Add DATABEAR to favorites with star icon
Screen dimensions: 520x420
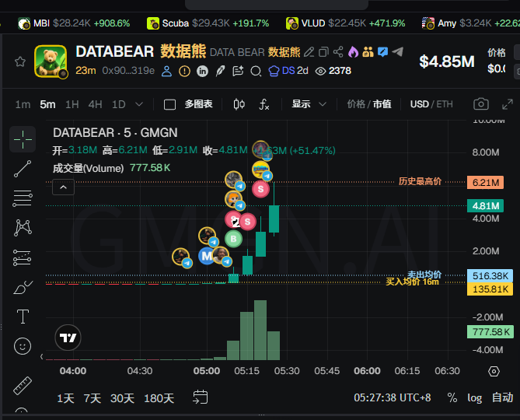click(20, 61)
